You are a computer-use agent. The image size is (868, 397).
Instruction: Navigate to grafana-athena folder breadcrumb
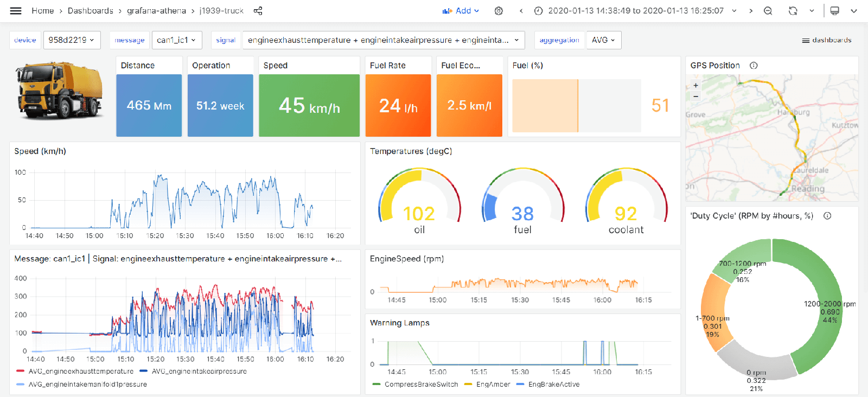coord(156,11)
